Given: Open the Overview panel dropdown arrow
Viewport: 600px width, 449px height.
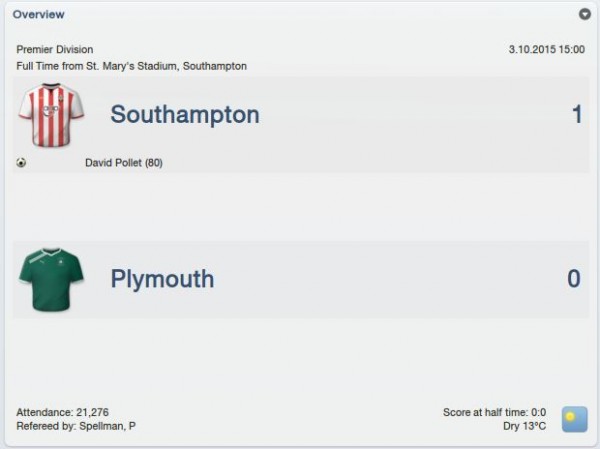Looking at the screenshot, I should 584,14.
